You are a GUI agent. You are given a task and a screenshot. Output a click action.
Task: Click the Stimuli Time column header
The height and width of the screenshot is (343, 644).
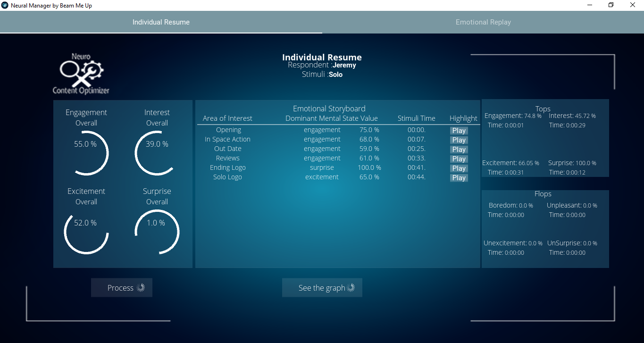click(417, 118)
